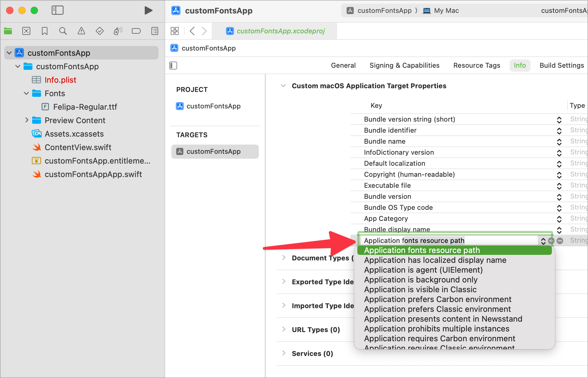Expand the Exported Type Identifiers section
Screen dimensions: 588x378
pyautogui.click(x=284, y=282)
